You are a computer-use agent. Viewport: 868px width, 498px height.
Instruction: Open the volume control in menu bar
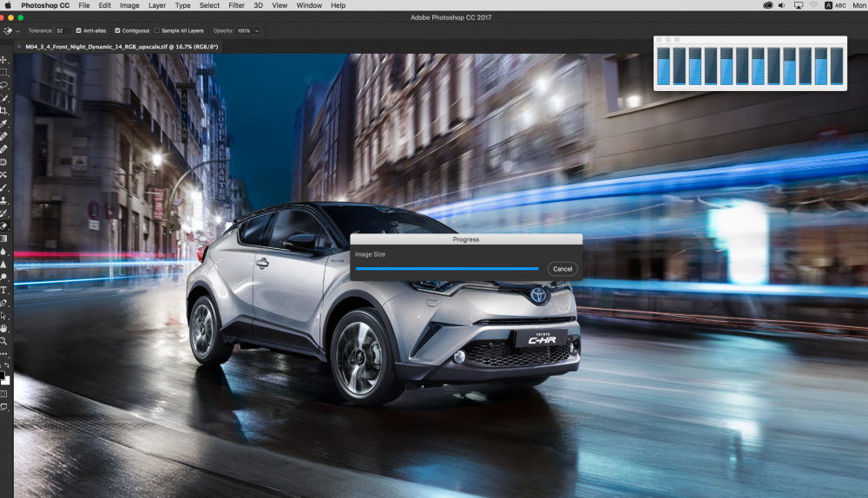pyautogui.click(x=782, y=5)
